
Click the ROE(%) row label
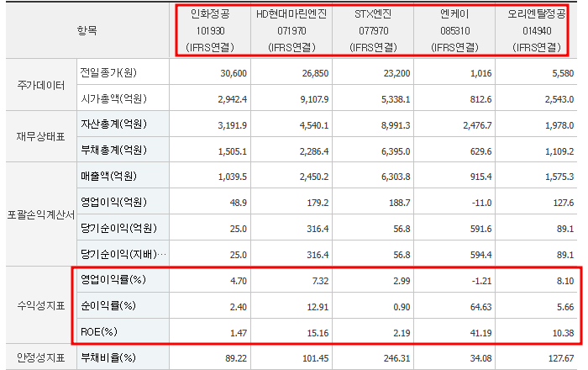(x=99, y=331)
